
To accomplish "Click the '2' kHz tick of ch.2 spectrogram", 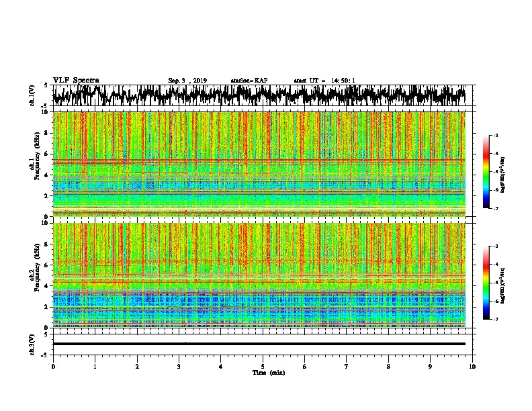I will (x=46, y=307).
